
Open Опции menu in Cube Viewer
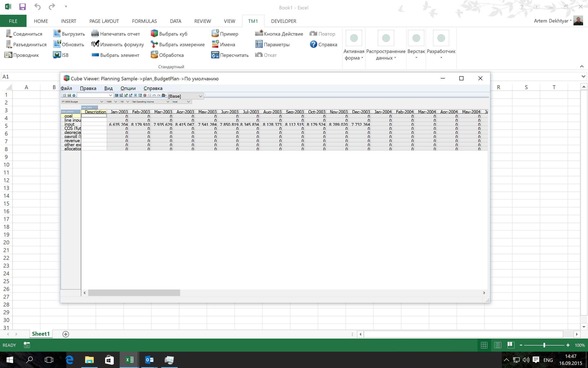point(128,88)
